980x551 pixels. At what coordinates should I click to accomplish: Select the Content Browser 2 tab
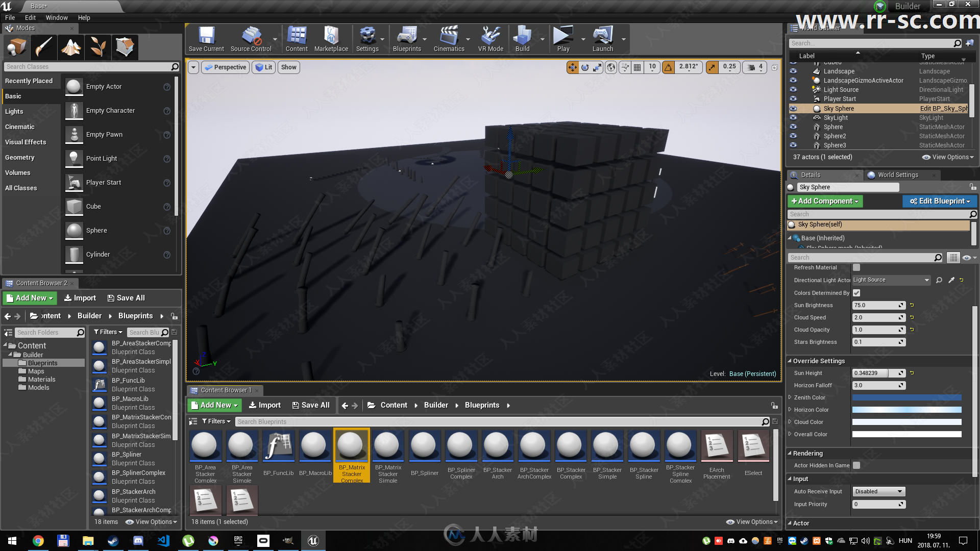41,283
